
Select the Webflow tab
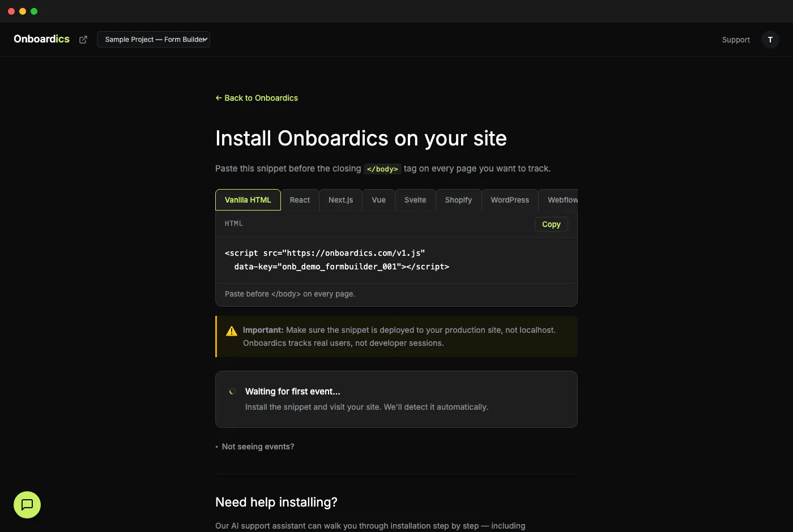(x=562, y=200)
